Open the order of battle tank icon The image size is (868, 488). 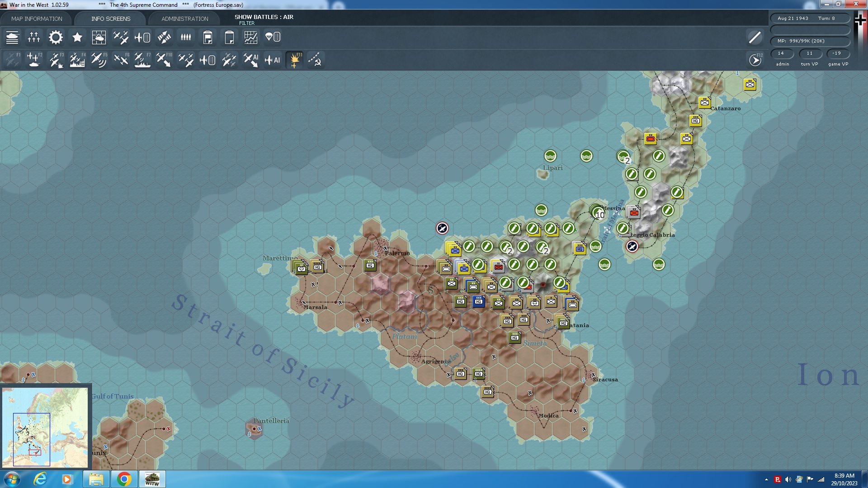click(12, 37)
